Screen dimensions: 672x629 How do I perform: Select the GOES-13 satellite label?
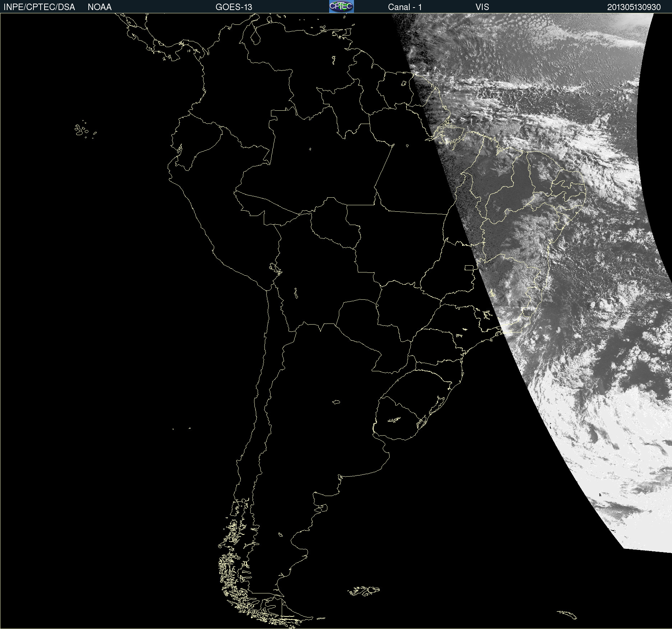pos(234,7)
